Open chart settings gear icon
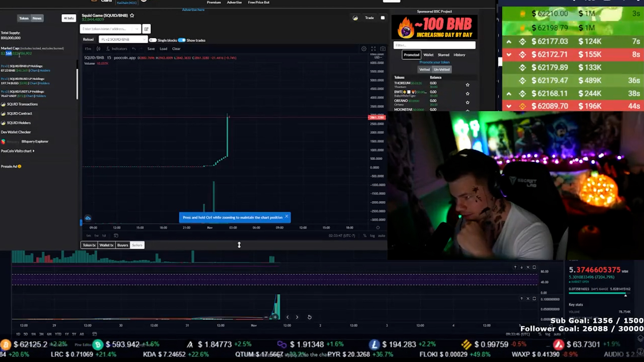644x362 pixels. [x=364, y=49]
